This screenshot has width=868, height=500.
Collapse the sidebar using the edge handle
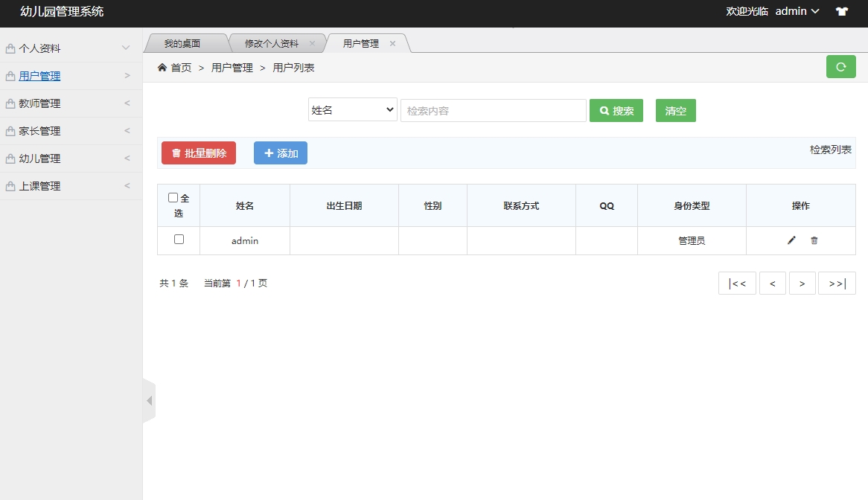pyautogui.click(x=149, y=400)
